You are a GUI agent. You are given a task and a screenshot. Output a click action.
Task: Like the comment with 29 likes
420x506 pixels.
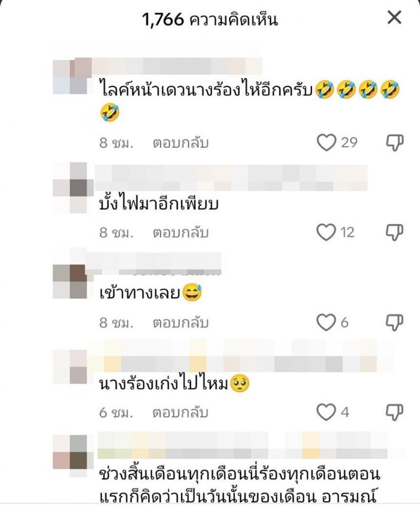(x=326, y=143)
